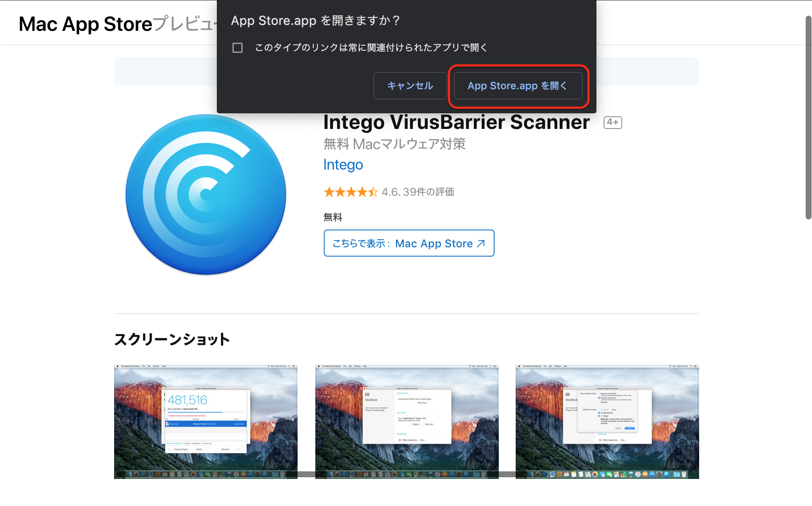This screenshot has height=506, width=812.
Task: Open third screenshot showing scan options dialog
Action: (607, 422)
